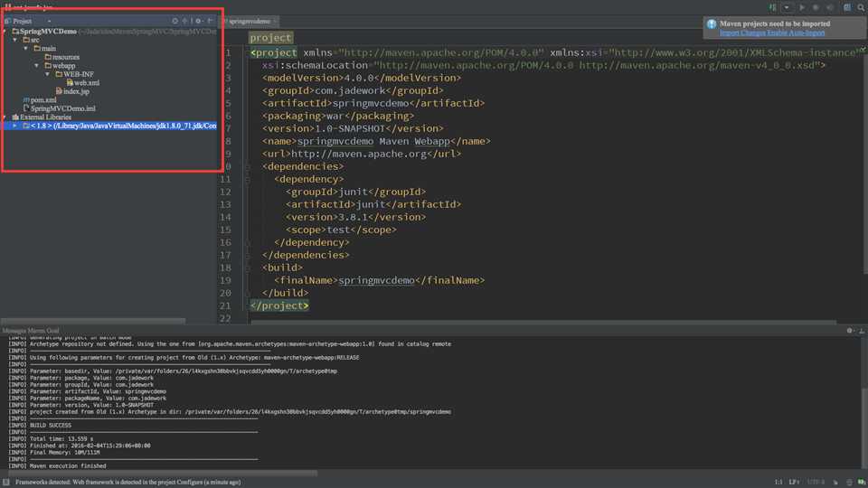The height and width of the screenshot is (488, 868).
Task: Hide the Messages panel
Action: pyautogui.click(x=862, y=331)
